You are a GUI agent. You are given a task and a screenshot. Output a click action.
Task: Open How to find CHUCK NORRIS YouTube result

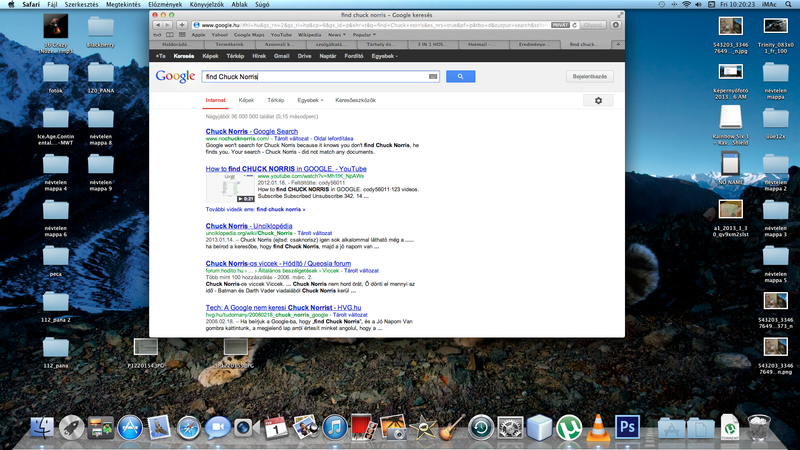pos(286,169)
